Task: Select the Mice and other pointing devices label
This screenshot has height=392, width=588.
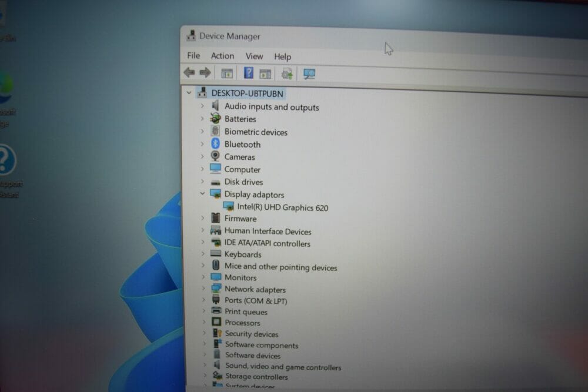Action: [281, 267]
